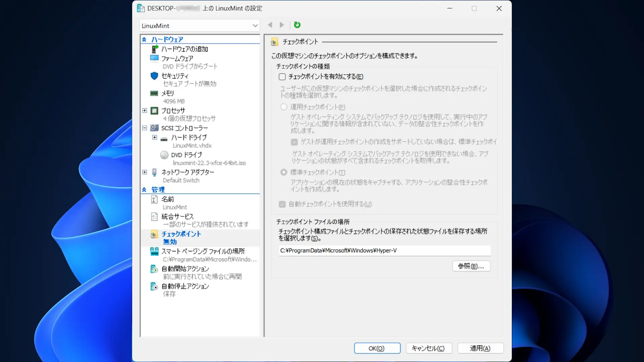This screenshot has height=362, width=644.
Task: Collapse the 管理 section
Action: click(x=144, y=190)
